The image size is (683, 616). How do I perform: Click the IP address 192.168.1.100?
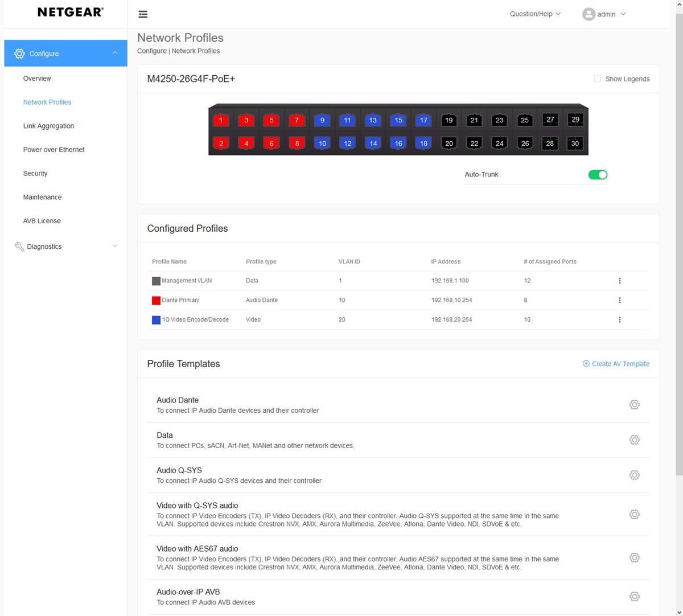click(450, 281)
